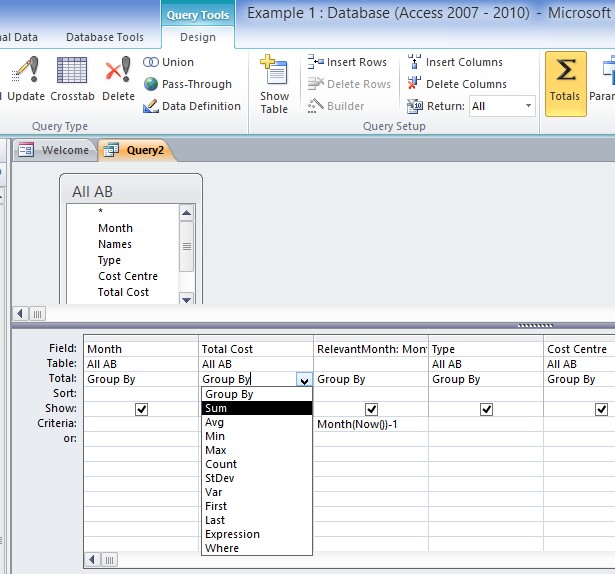Image resolution: width=615 pixels, height=574 pixels.
Task: Toggle the Totals sigma button
Action: [x=565, y=84]
